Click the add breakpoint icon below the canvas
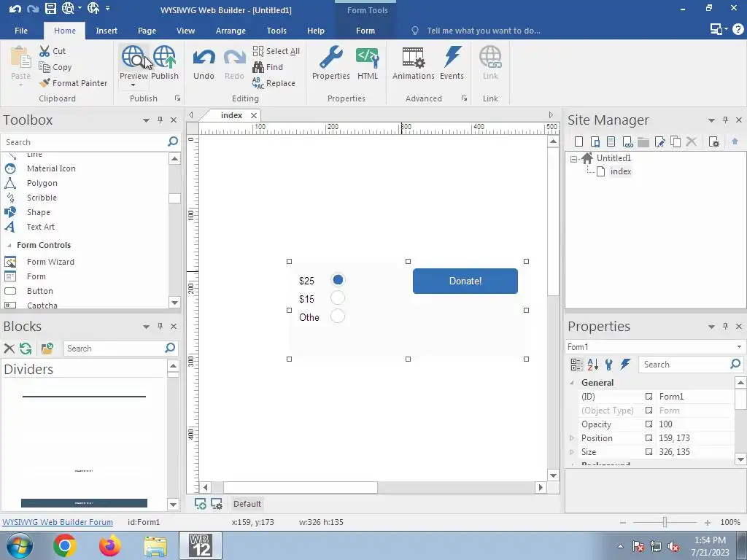The image size is (747, 560). pyautogui.click(x=201, y=504)
